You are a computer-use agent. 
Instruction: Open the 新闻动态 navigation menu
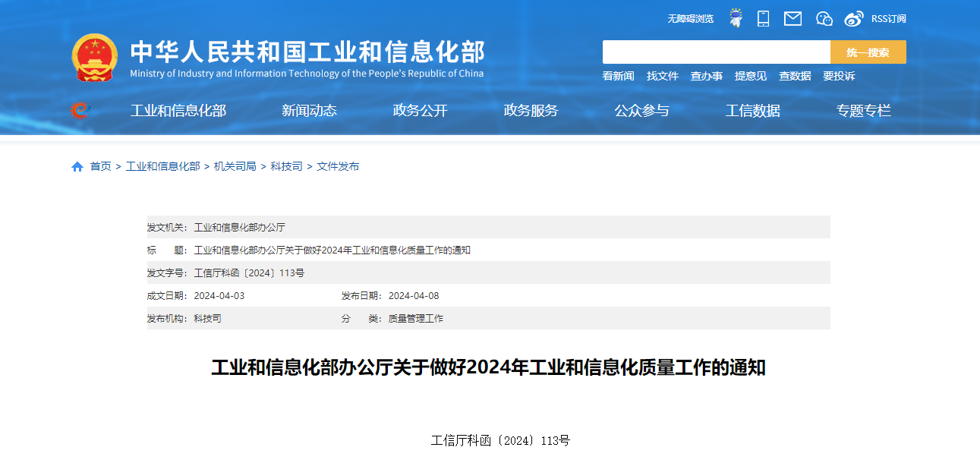coord(309,111)
